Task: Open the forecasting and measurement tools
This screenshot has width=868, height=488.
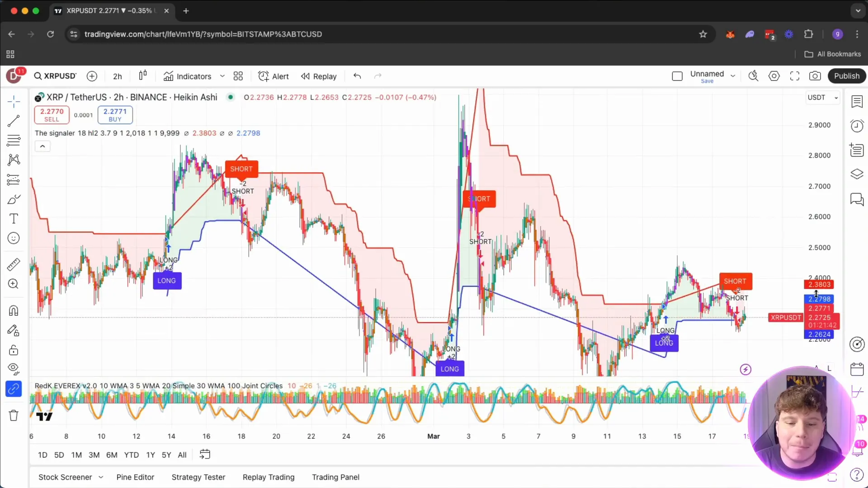Action: coord(14,179)
